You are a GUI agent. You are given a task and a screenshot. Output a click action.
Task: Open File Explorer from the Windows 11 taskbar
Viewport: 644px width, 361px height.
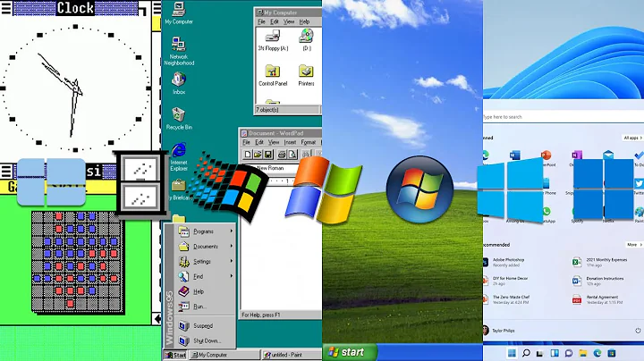click(583, 353)
